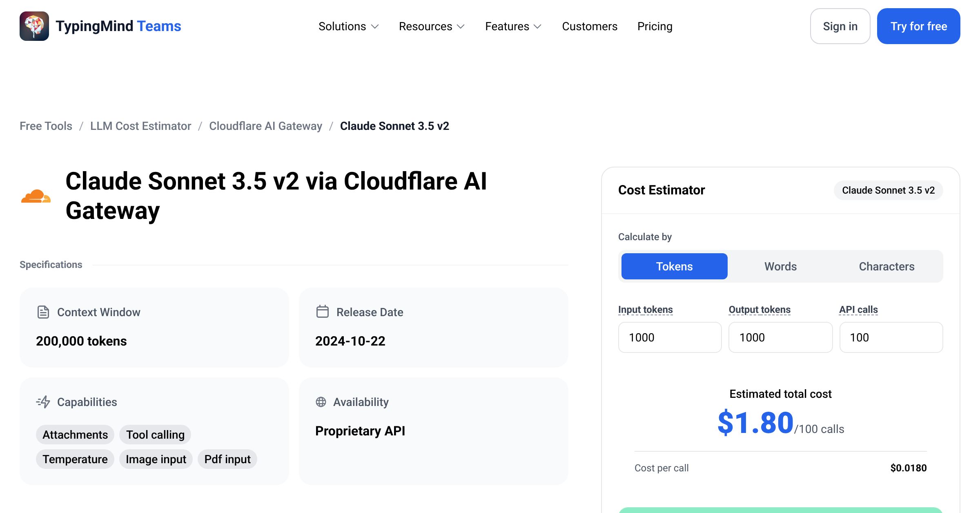Image resolution: width=980 pixels, height=513 pixels.
Task: Click the Attachments capability tag
Action: pyautogui.click(x=75, y=435)
